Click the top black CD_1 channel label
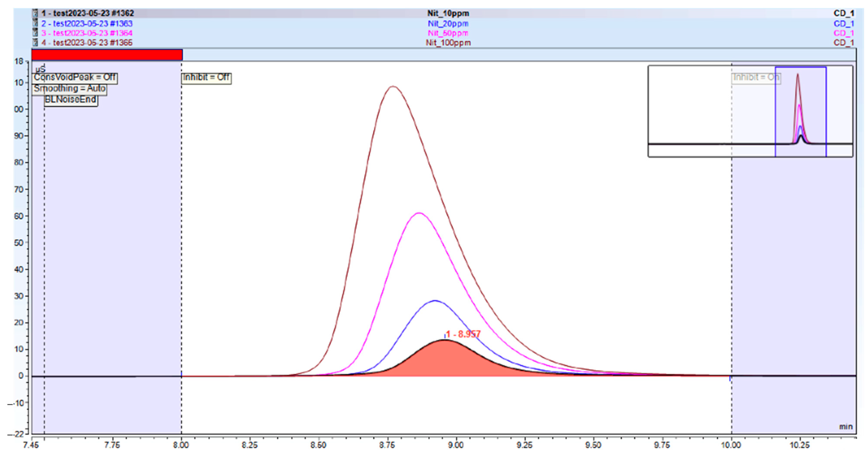Viewport: 868px width, 457px height. coord(843,13)
